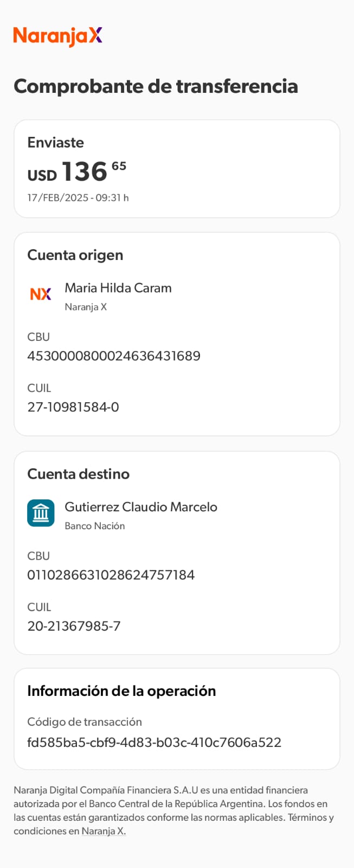Select the origin CUIL 27-10981584-0
Image resolution: width=354 pixels, height=868 pixels.
coord(73,407)
